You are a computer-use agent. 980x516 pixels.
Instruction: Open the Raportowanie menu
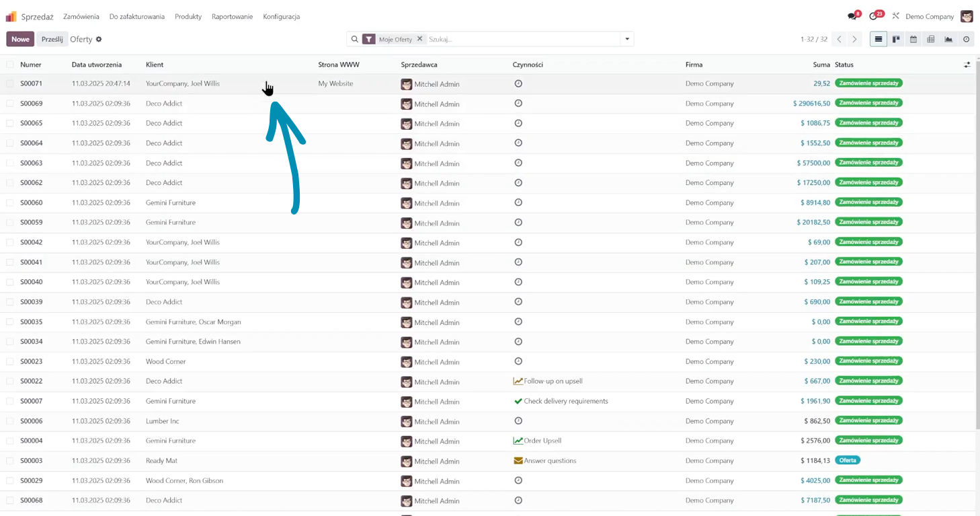click(232, 16)
